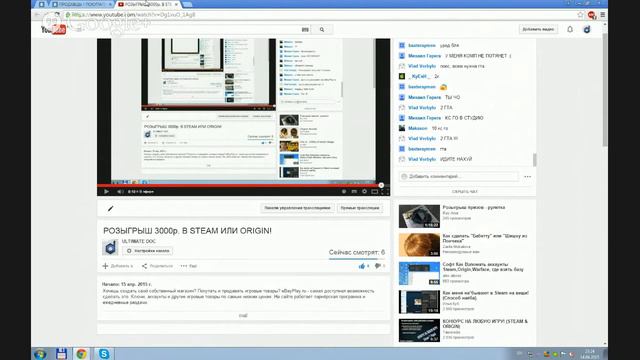Open chat options three-dots menu

[527, 177]
